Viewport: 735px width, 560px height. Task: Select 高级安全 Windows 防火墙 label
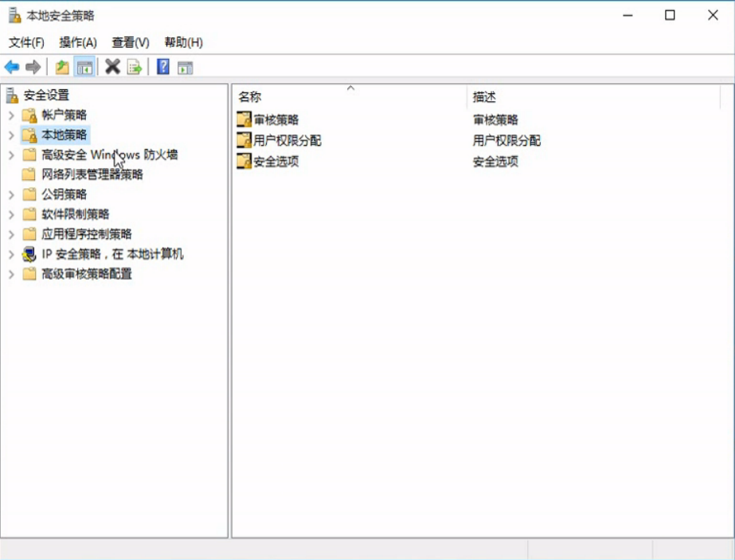109,155
